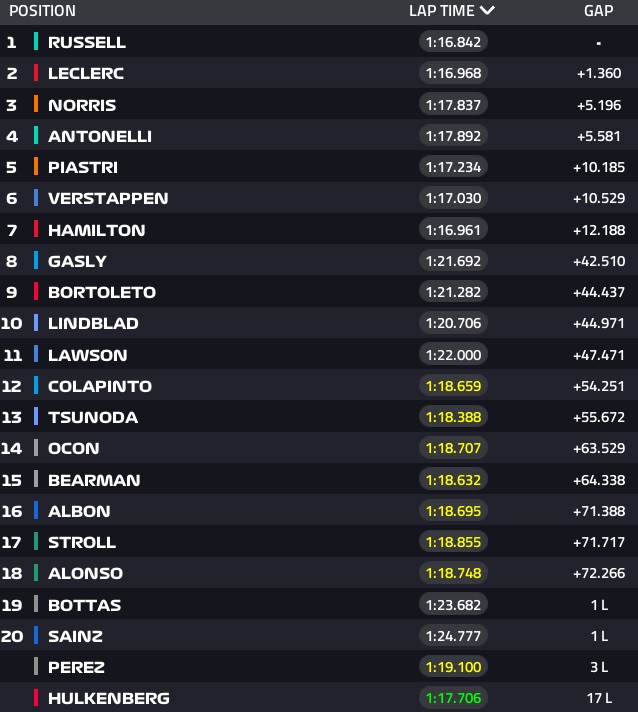
Task: Click position number 10 for Lindblad
Action: (x=11, y=323)
